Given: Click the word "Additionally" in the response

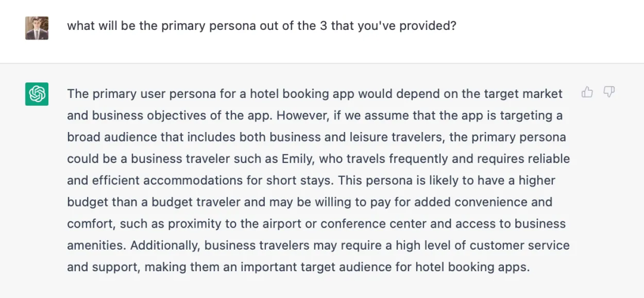Looking at the screenshot, I should (x=165, y=245).
